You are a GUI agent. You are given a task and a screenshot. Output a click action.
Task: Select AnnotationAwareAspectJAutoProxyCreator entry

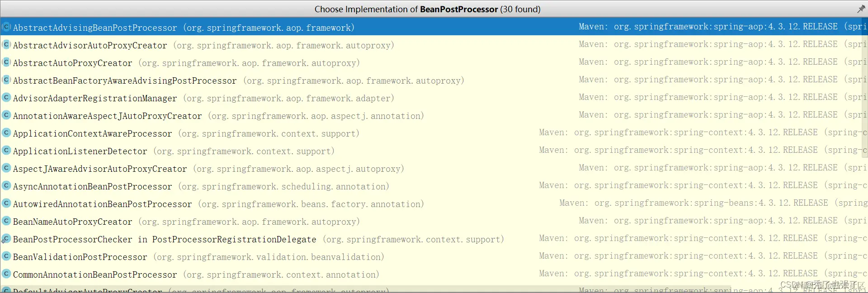pos(108,116)
